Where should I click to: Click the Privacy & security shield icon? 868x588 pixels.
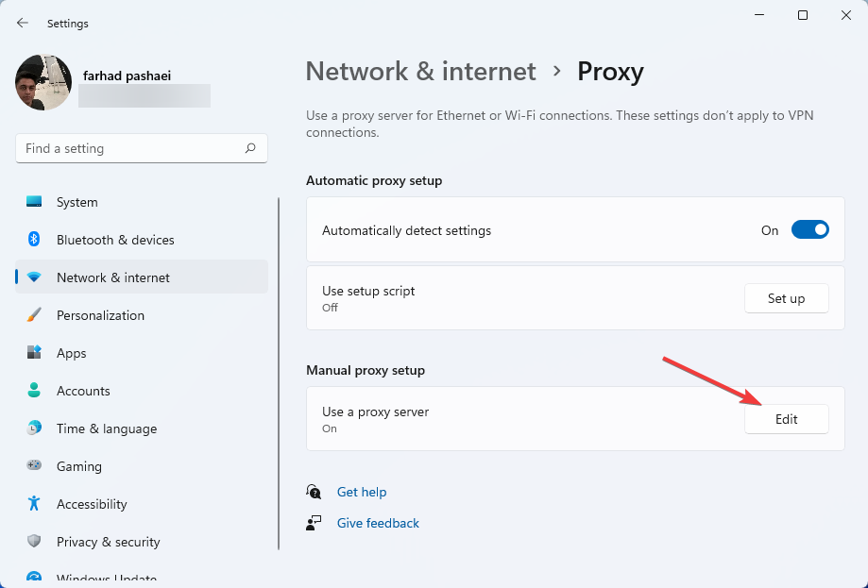(x=34, y=542)
